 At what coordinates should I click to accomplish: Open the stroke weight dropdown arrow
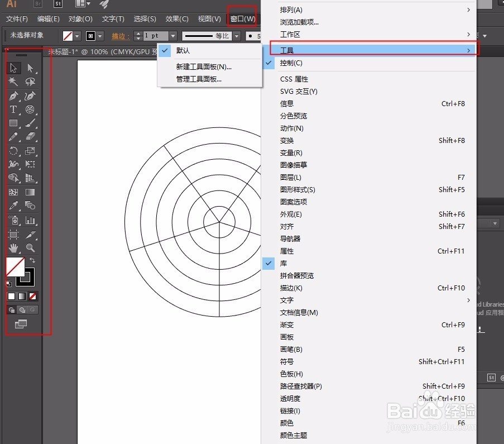173,36
